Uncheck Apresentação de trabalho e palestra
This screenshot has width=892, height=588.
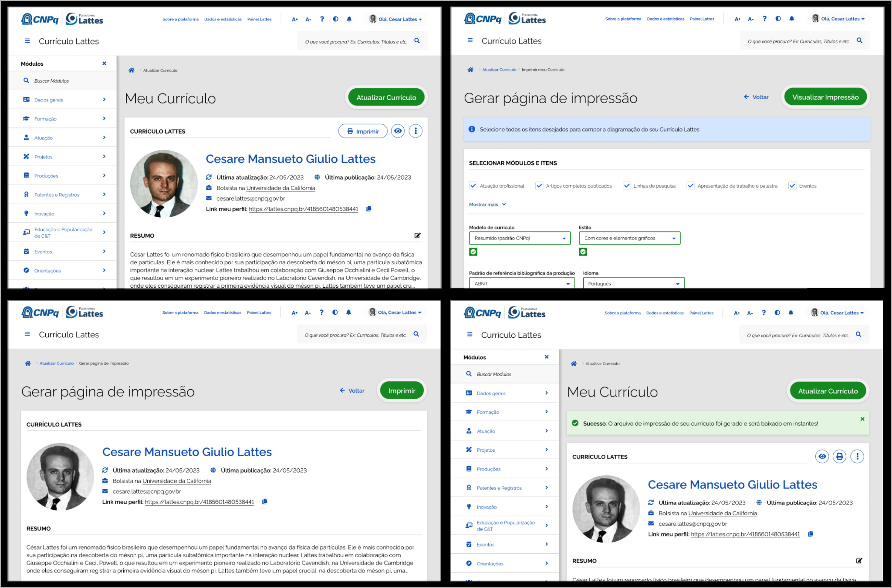(x=690, y=185)
